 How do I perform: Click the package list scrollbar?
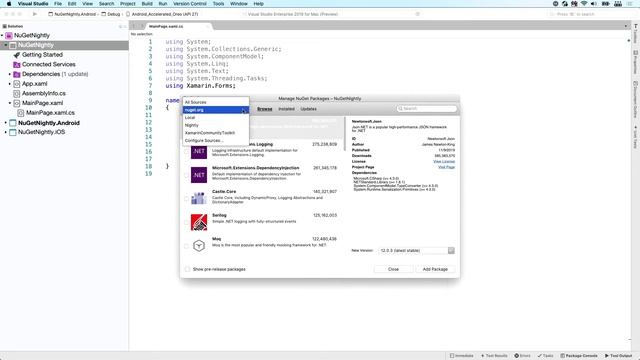(x=345, y=135)
